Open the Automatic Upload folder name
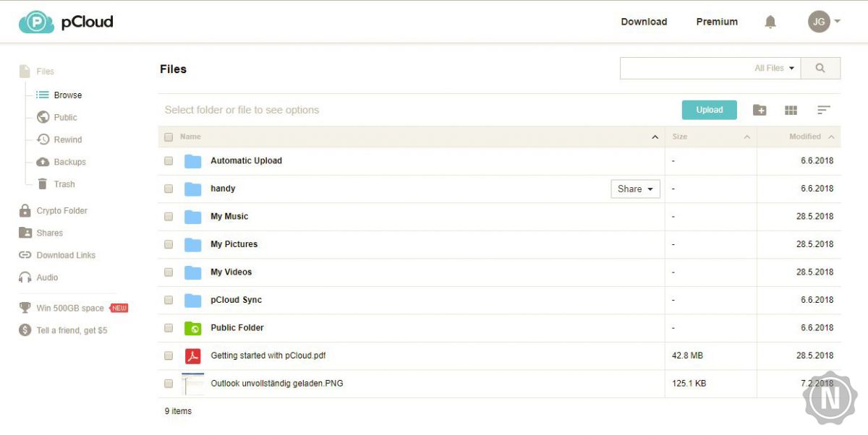 246,161
